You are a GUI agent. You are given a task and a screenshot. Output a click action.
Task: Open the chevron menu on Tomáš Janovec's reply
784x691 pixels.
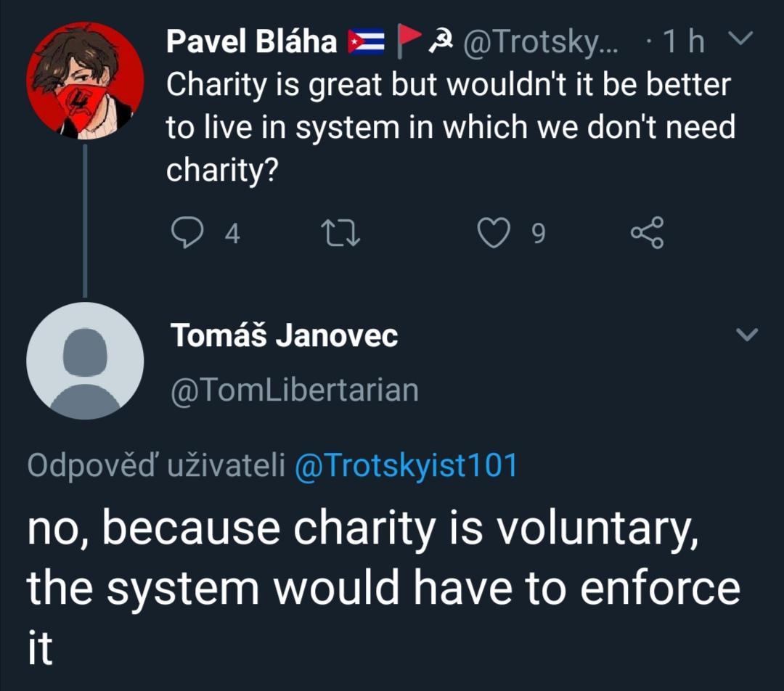coord(746,335)
